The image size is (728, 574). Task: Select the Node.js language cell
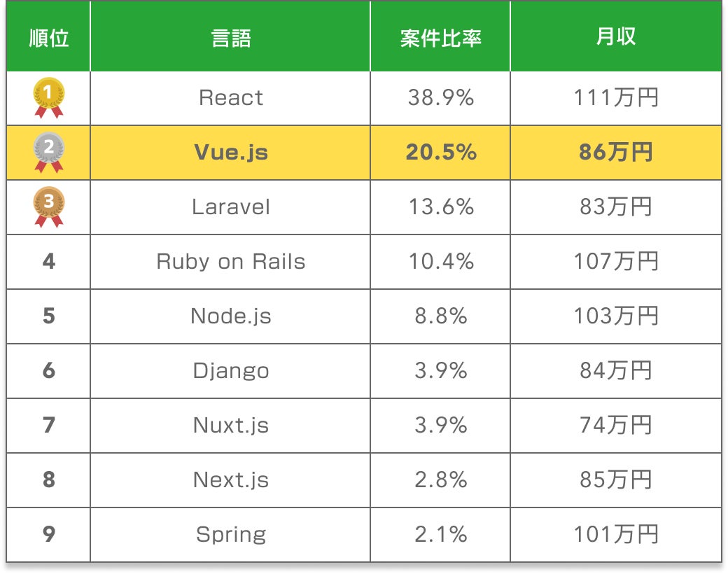(230, 316)
